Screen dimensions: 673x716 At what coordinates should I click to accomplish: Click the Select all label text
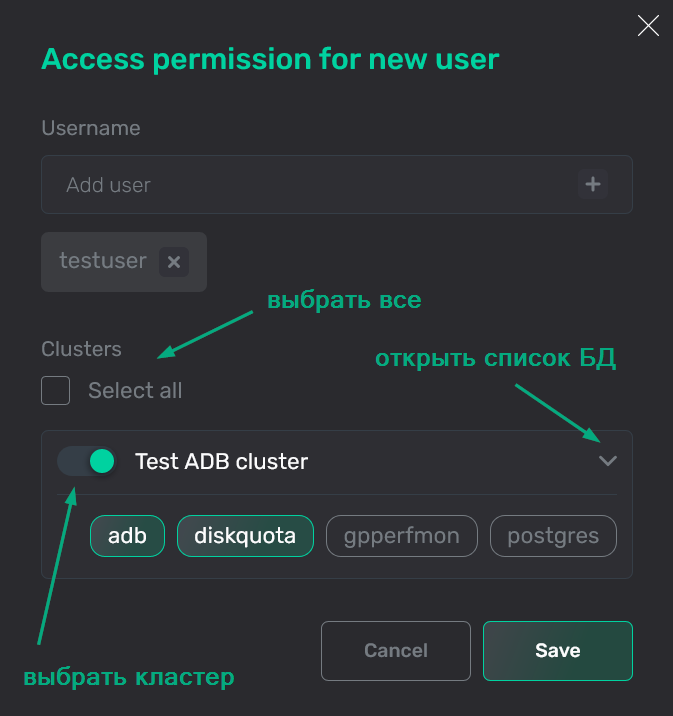[135, 390]
